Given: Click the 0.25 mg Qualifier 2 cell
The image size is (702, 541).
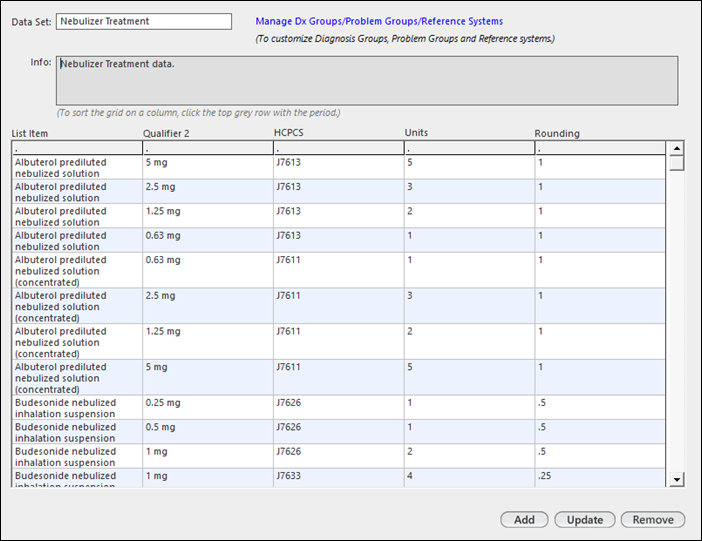Looking at the screenshot, I should pos(208,408).
